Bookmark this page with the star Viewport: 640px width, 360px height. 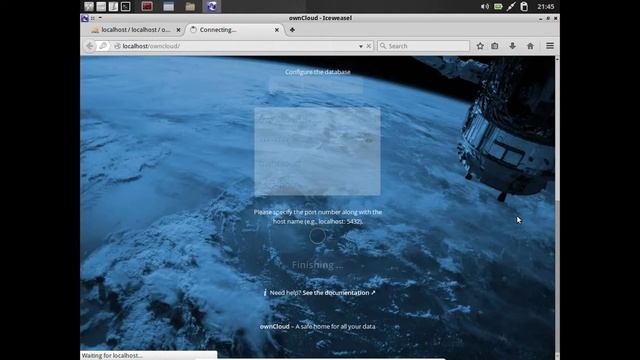(x=480, y=46)
